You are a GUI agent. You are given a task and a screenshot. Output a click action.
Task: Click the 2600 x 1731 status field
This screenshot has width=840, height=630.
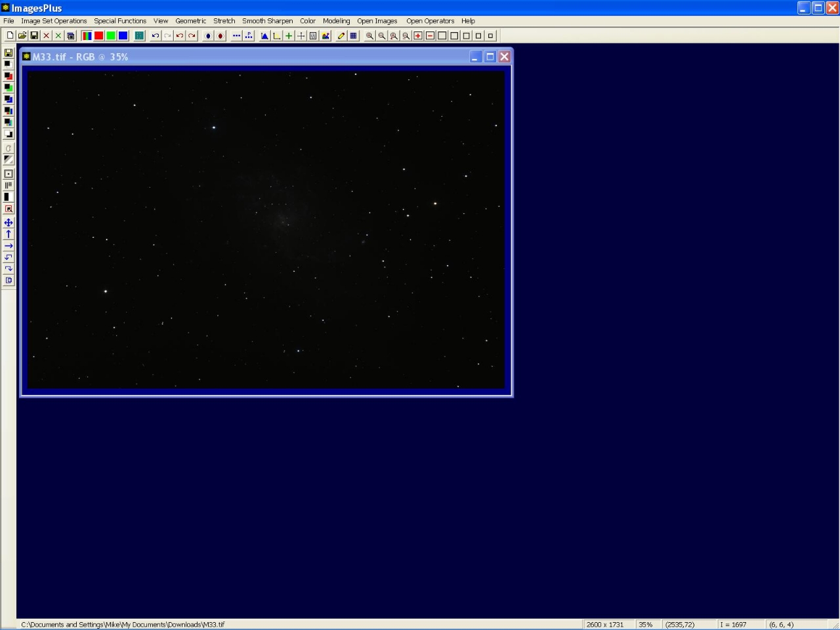click(x=608, y=625)
